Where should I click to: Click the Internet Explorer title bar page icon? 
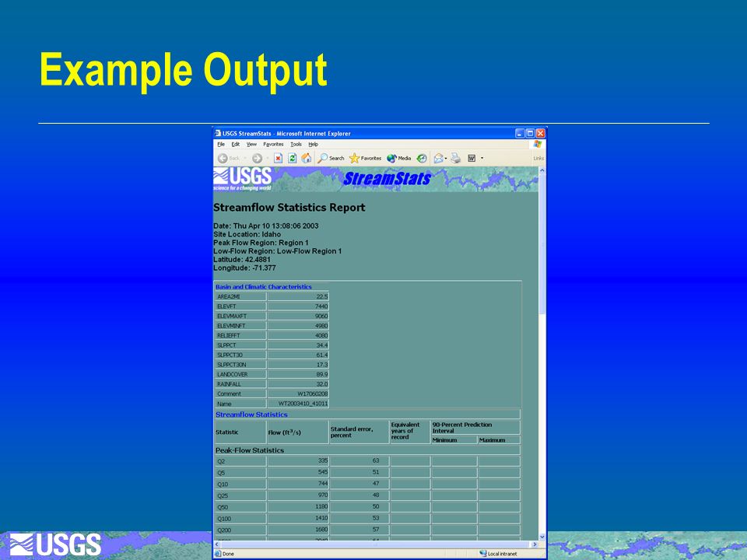pyautogui.click(x=218, y=133)
